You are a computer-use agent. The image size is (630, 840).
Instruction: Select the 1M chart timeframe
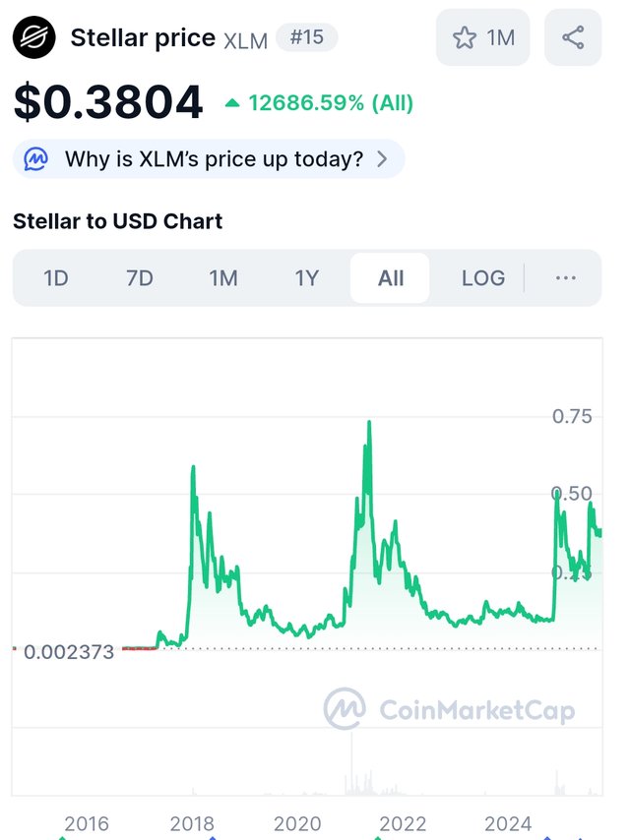223,278
